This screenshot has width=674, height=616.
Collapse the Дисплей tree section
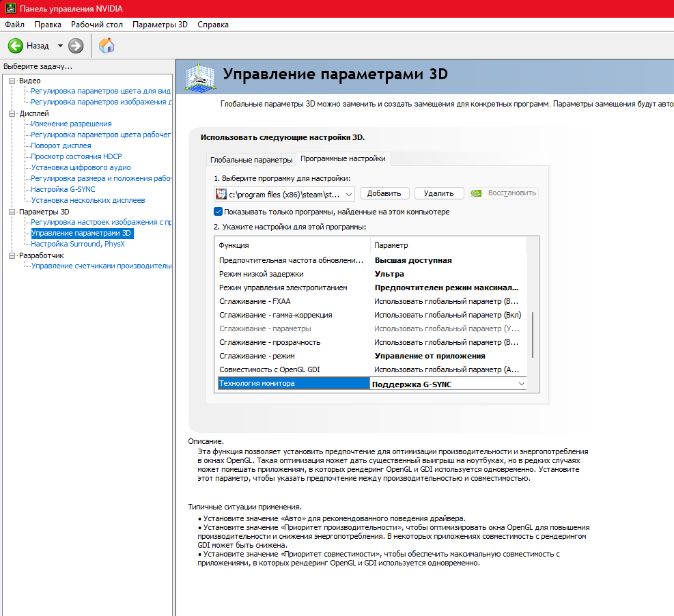12,113
